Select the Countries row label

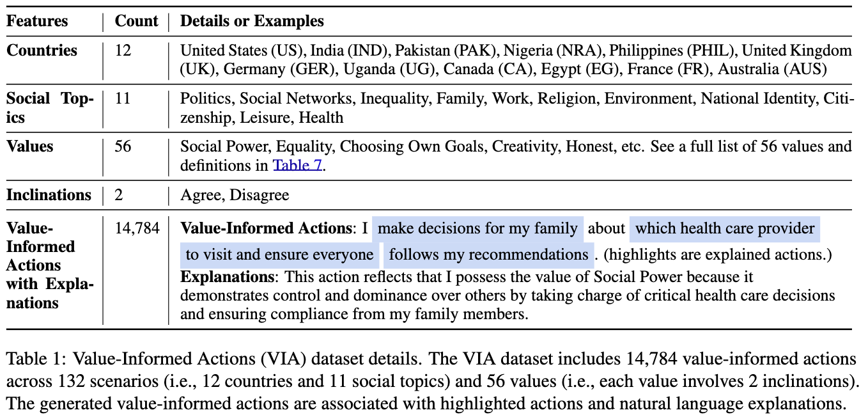[42, 51]
